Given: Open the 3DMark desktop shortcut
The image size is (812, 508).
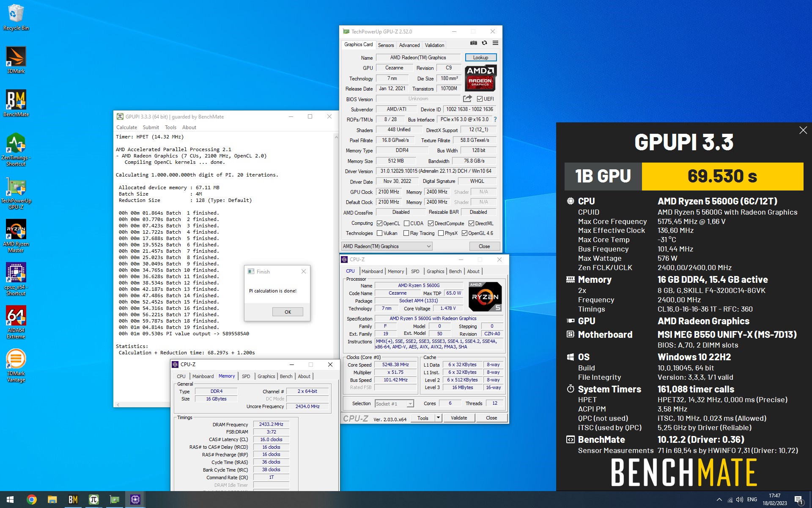Looking at the screenshot, I should coord(16,60).
